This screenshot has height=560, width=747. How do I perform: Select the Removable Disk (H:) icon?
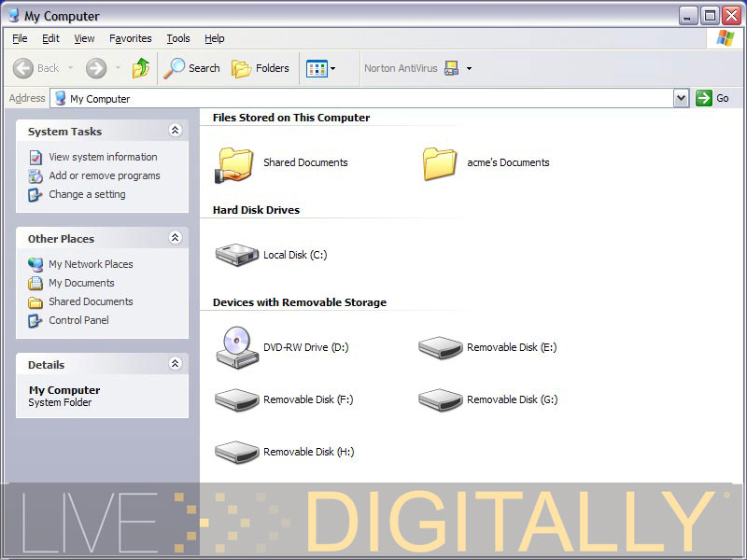[x=237, y=452]
